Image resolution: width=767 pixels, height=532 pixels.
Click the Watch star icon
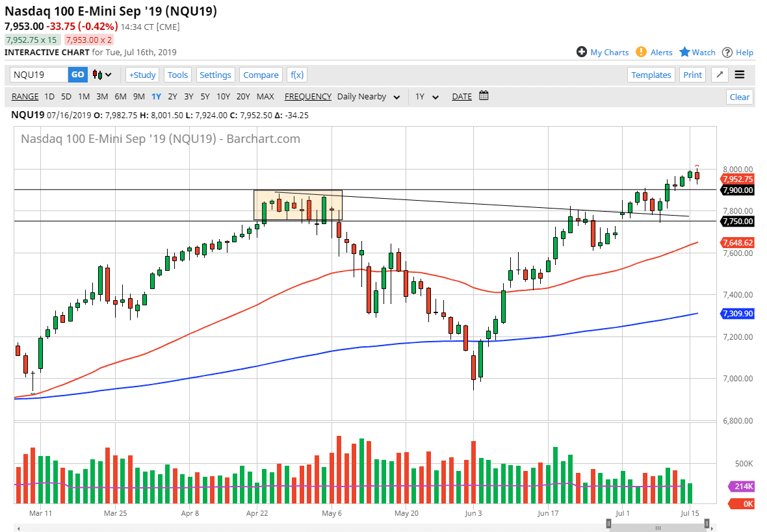click(x=684, y=52)
